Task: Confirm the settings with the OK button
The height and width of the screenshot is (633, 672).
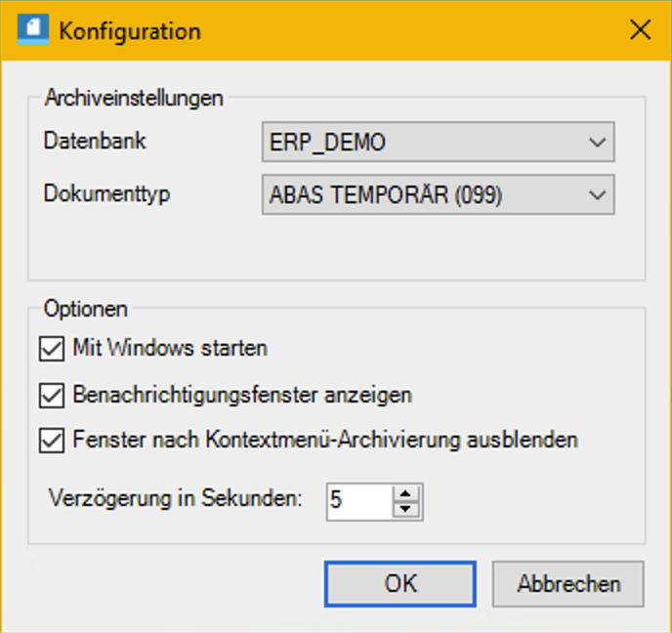Action: point(400,584)
